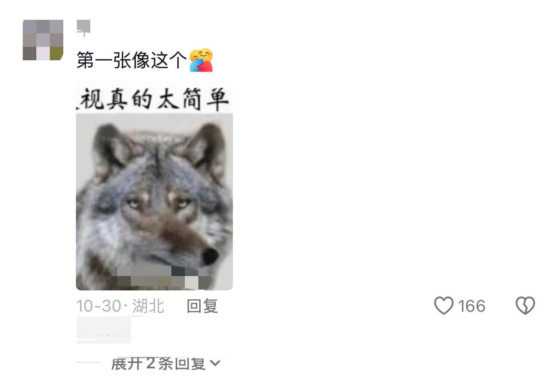Like the comment with the heart icon
The image size is (557, 392).
(x=443, y=306)
